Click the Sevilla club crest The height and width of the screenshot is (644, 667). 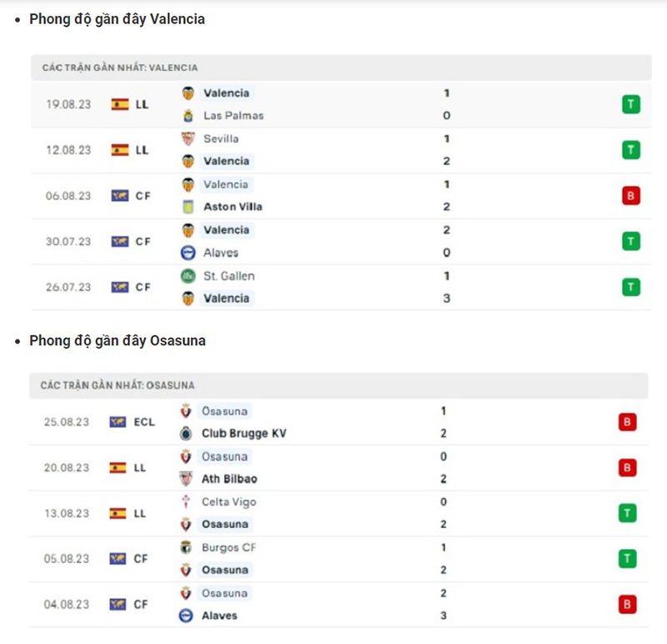pos(188,138)
